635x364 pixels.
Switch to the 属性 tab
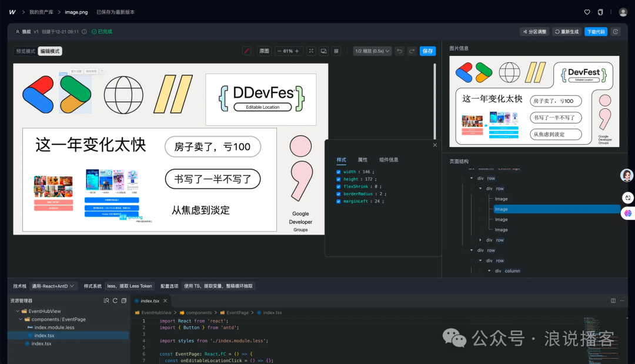click(363, 160)
